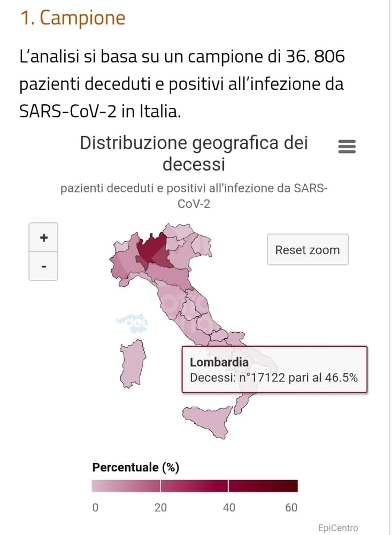Open the chart hamburger context menu

(x=347, y=146)
